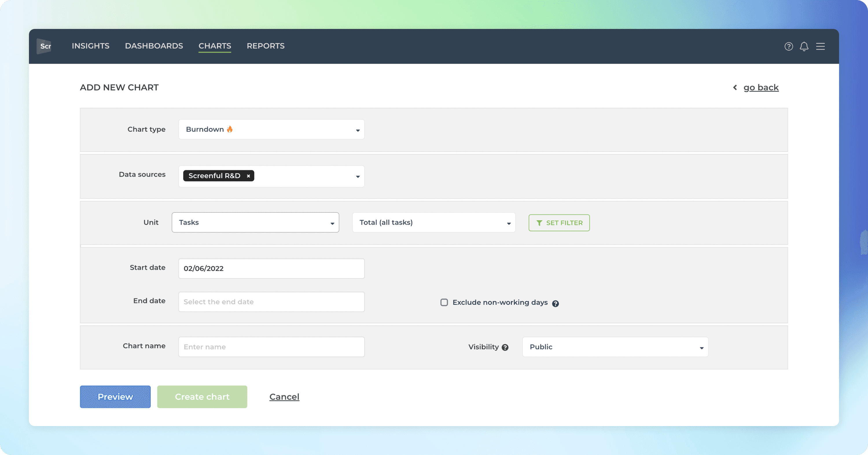Open the Reports tab

(266, 46)
